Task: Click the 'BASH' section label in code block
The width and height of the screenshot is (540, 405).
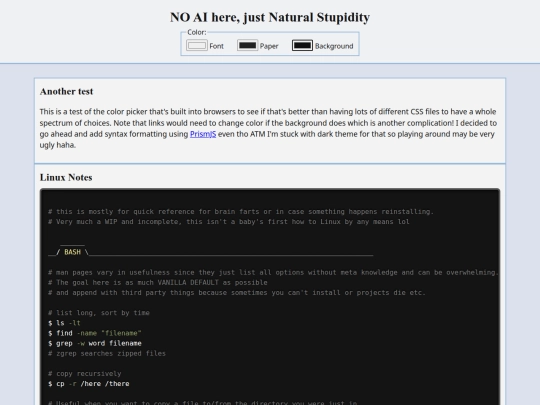Action: coord(72,252)
